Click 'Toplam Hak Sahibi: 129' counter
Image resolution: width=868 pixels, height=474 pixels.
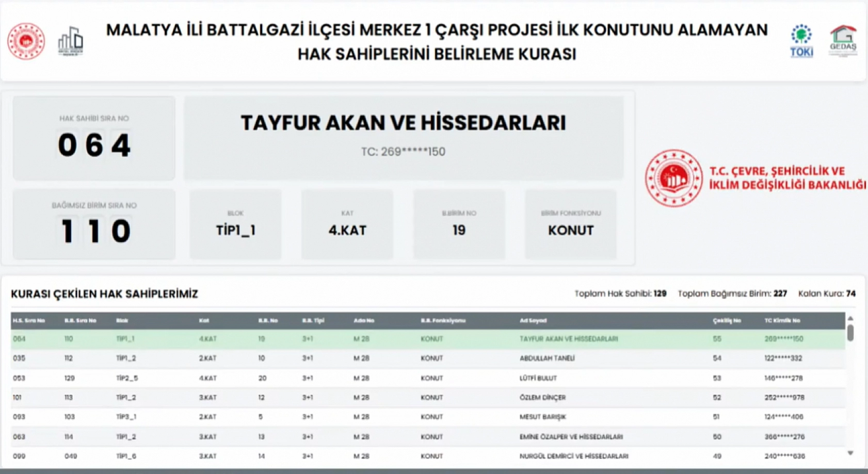click(620, 293)
